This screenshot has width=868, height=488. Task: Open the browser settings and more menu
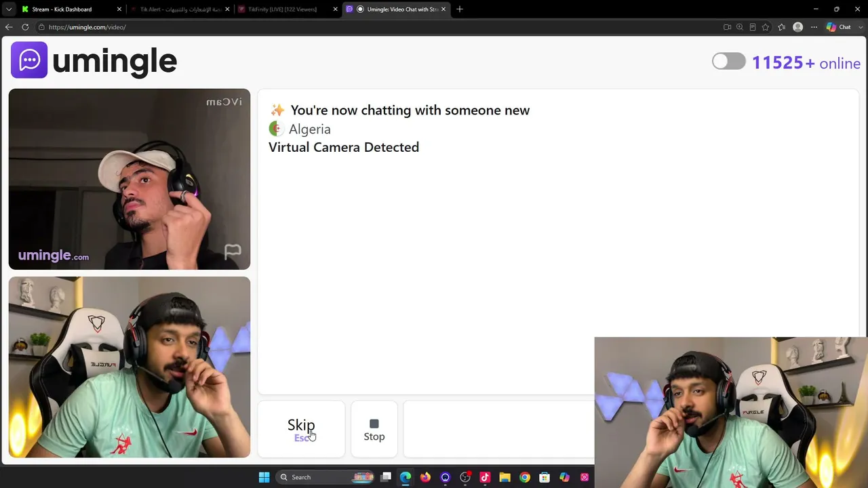tap(814, 27)
